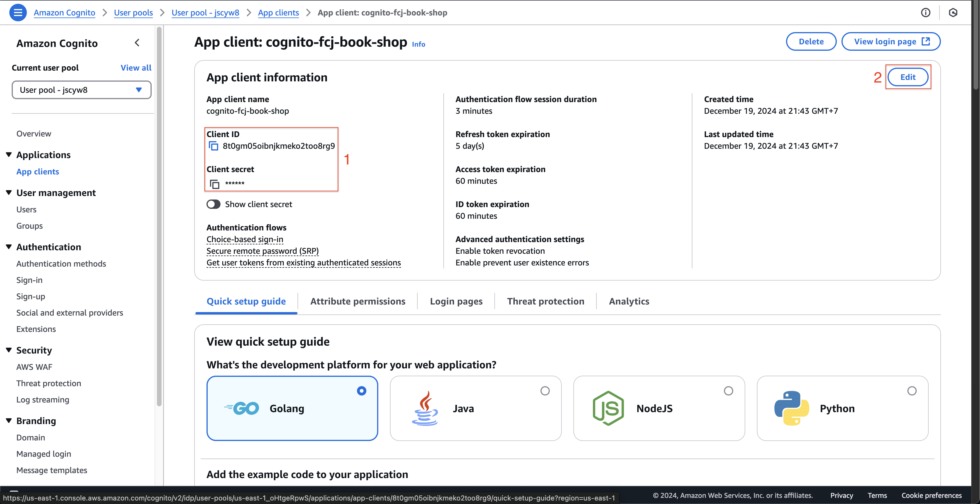
Task: Click the Info link beside title
Action: point(419,44)
